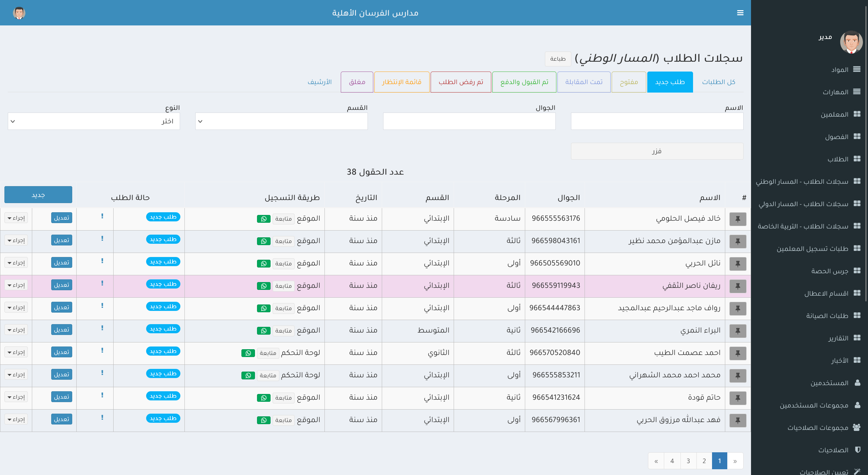Pin the row of مازن عبدالمؤمن محمد نظير
Screen dimensions: 868x475
(x=738, y=241)
